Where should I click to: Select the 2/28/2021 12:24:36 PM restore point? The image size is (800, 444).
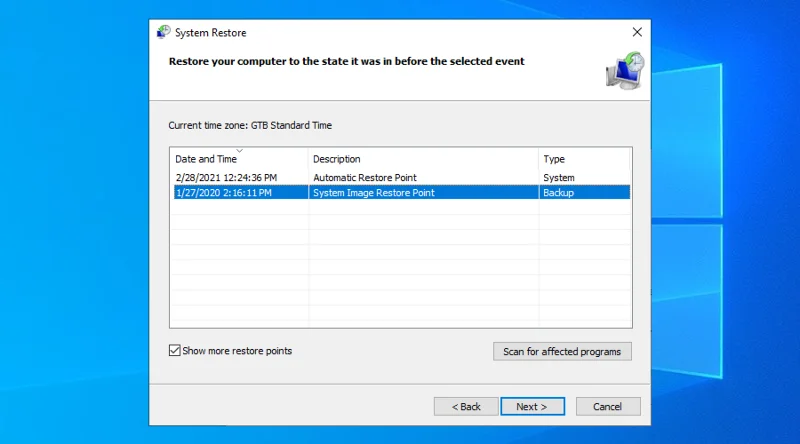(x=402, y=178)
